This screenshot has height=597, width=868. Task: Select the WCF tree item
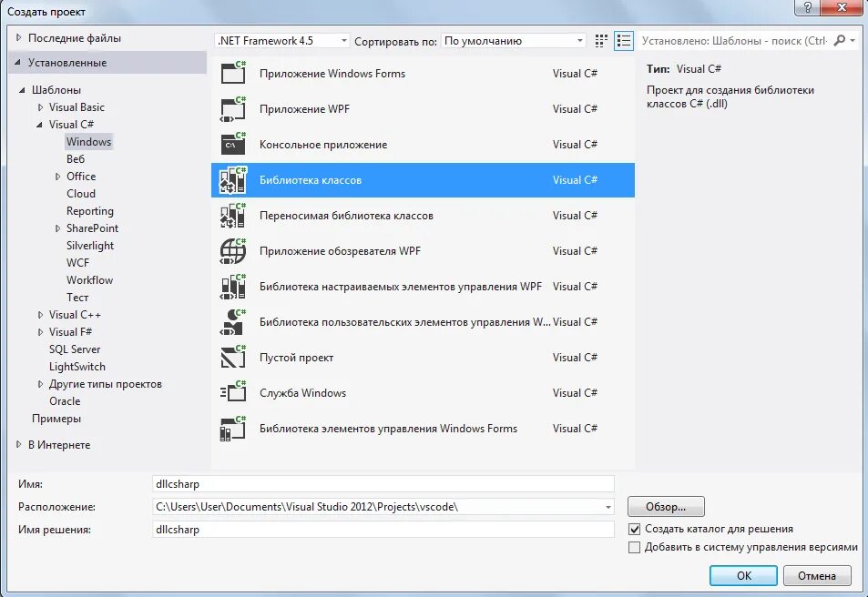click(77, 263)
